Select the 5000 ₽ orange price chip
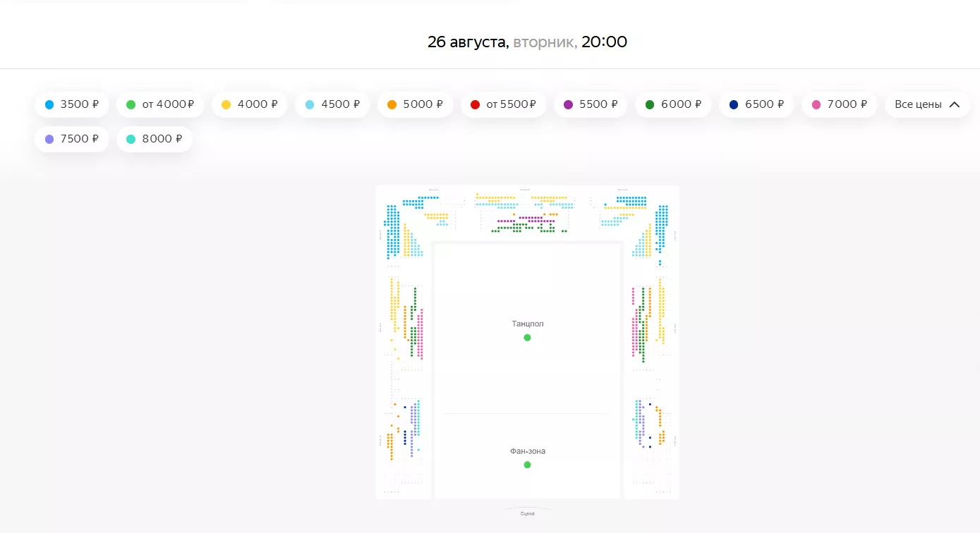The height and width of the screenshot is (533, 980). [x=415, y=104]
